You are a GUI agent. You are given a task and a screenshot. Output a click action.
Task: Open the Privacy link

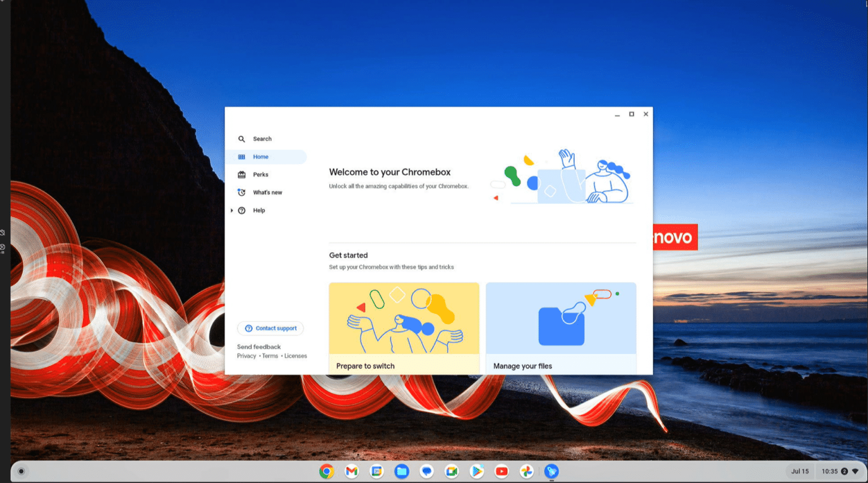[246, 356]
